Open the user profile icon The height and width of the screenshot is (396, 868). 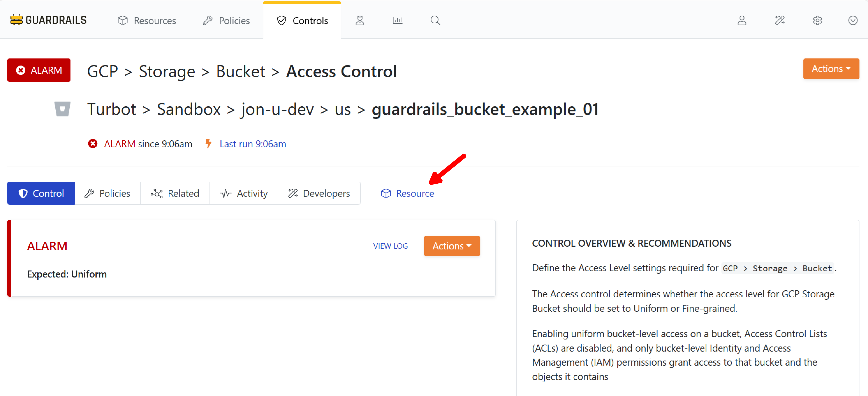(x=742, y=20)
